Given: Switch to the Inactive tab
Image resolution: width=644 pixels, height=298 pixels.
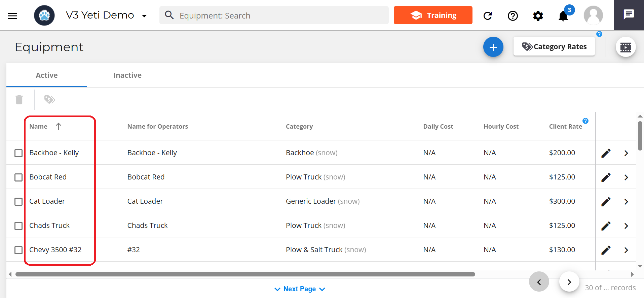Looking at the screenshot, I should pyautogui.click(x=127, y=75).
